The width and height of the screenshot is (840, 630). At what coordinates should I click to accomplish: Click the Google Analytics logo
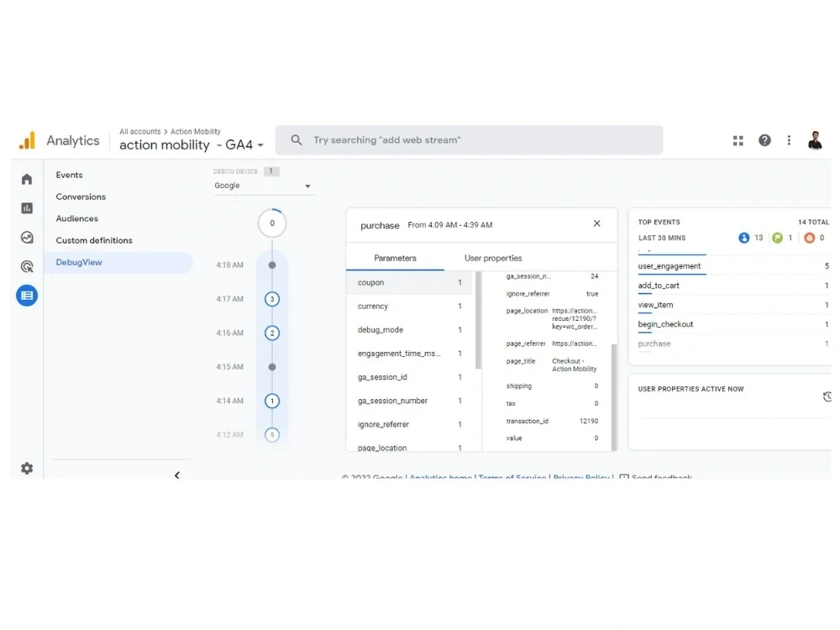(x=27, y=140)
